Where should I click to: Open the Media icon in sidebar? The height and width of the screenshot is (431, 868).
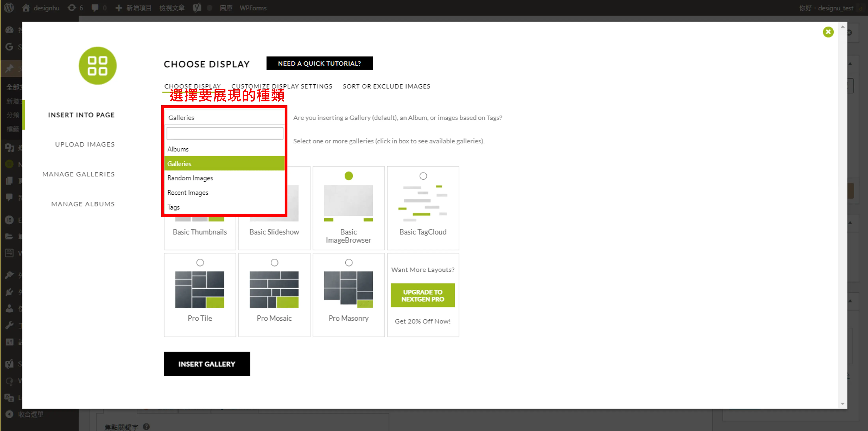tap(9, 148)
